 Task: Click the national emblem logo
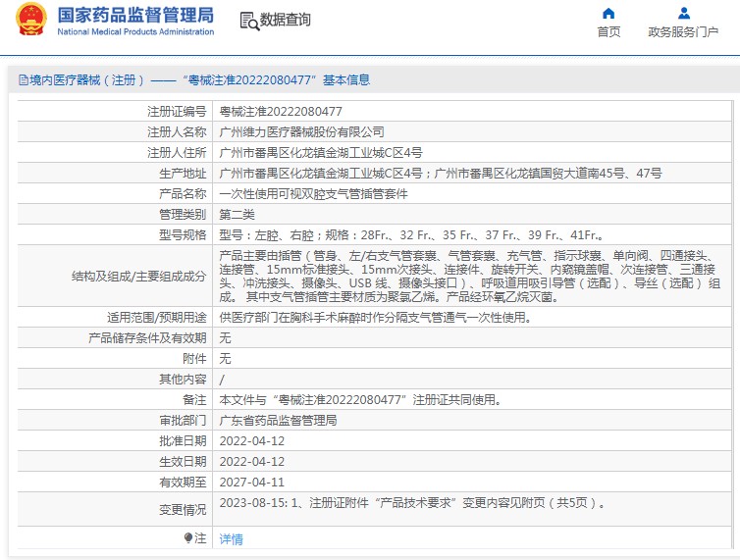click(31, 20)
